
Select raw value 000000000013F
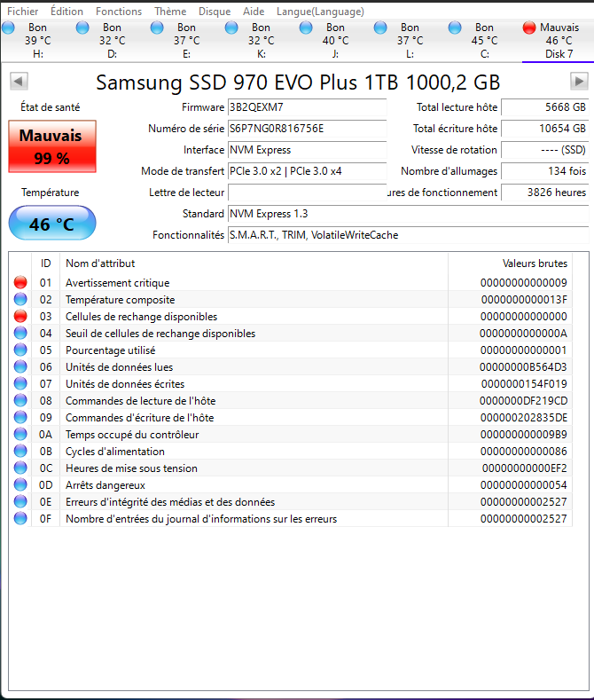[524, 300]
